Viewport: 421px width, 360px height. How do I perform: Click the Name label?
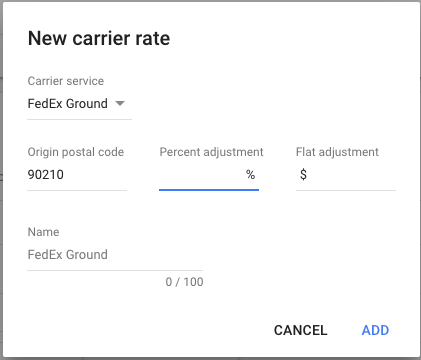[x=43, y=232]
